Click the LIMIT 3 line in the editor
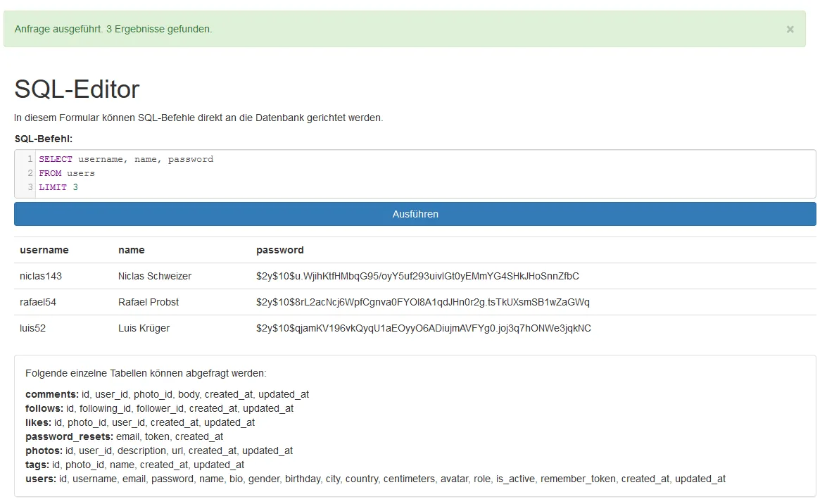827x504 pixels. 58,187
